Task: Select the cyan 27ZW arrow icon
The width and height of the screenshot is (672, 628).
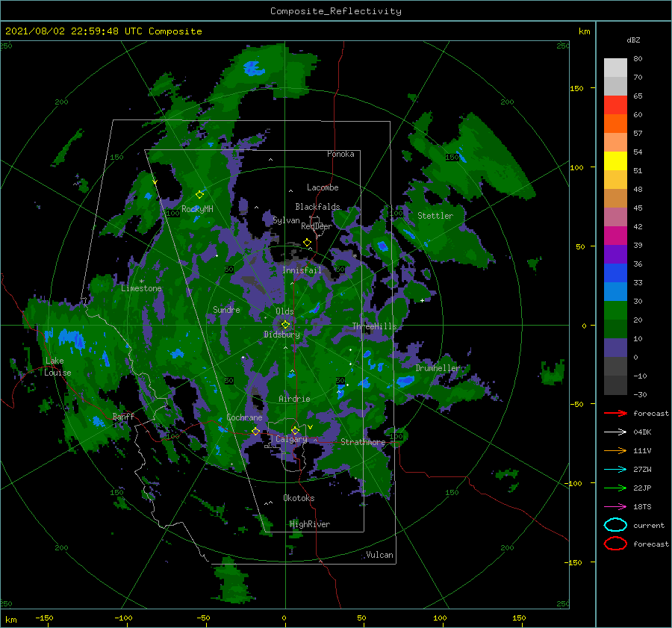Action: click(x=615, y=470)
